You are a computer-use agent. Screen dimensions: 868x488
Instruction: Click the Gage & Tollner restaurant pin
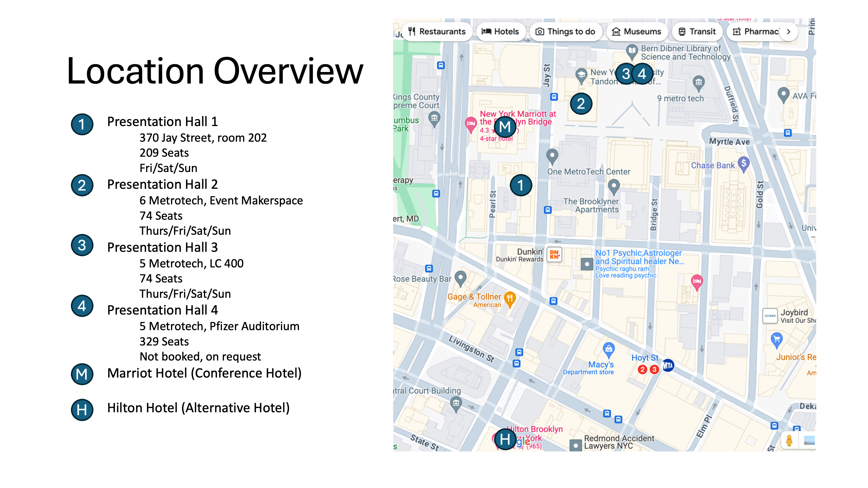click(x=510, y=298)
